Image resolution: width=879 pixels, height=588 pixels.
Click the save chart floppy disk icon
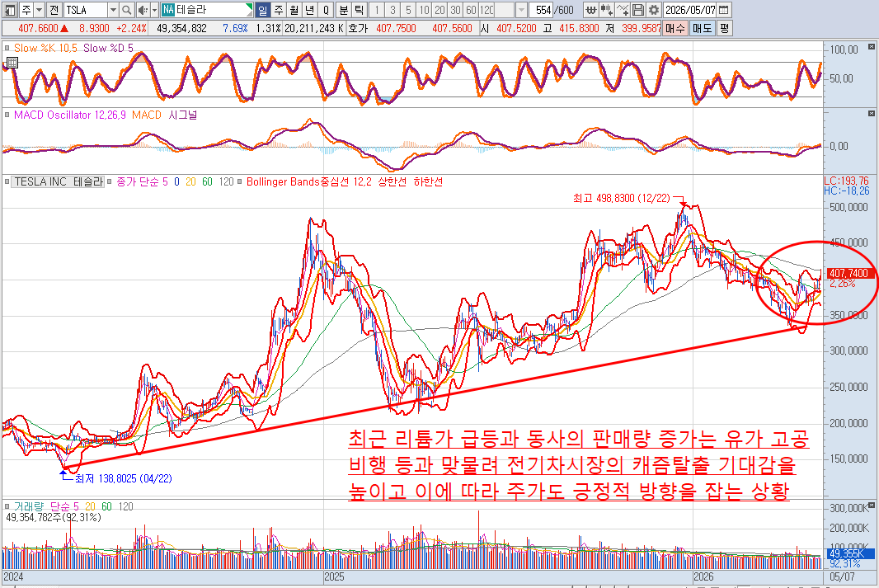tap(638, 10)
